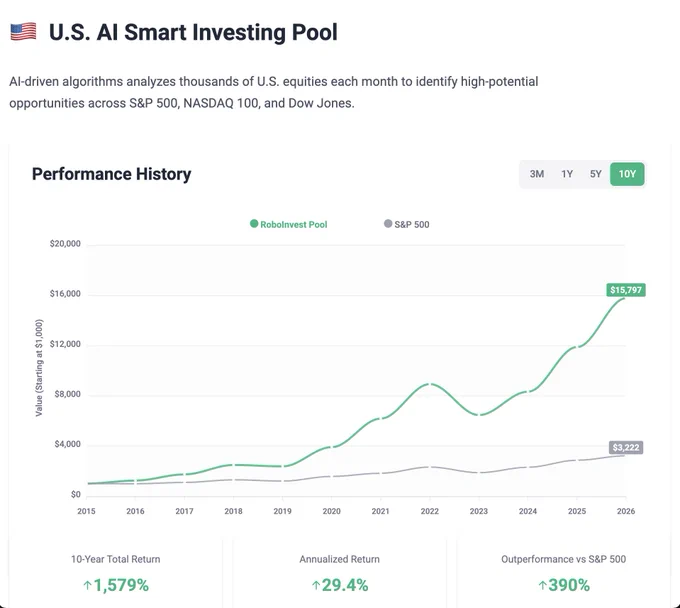Click the green RoboInvest Pool legend dot
Viewport: 680px width, 608px height.
point(254,223)
